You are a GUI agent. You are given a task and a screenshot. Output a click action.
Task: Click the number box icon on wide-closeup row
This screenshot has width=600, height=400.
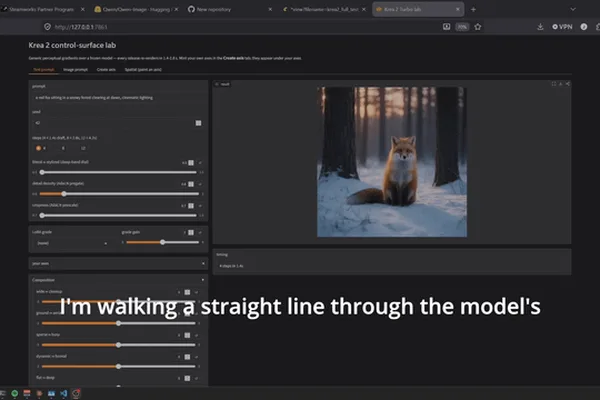[187, 292]
